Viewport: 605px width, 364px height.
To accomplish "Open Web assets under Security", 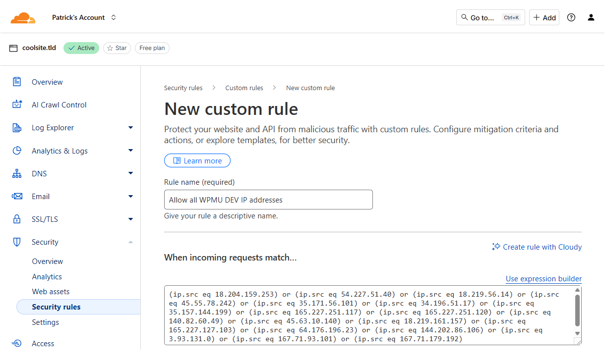I will pyautogui.click(x=51, y=292).
